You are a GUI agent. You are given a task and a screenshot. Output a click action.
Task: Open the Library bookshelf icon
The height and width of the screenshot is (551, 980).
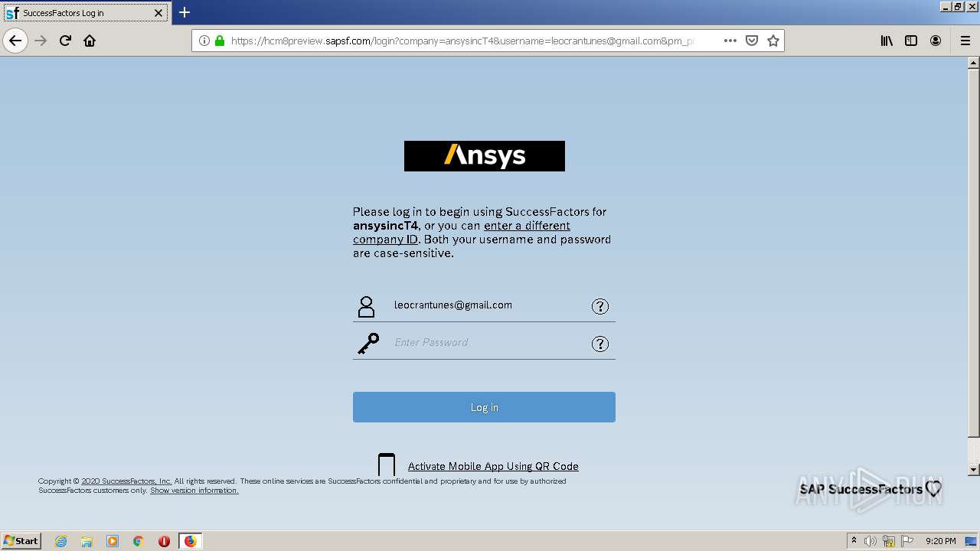pos(887,41)
